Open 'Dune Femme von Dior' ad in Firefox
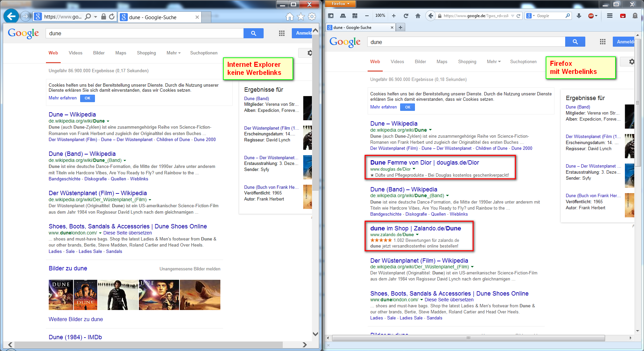 tap(425, 163)
